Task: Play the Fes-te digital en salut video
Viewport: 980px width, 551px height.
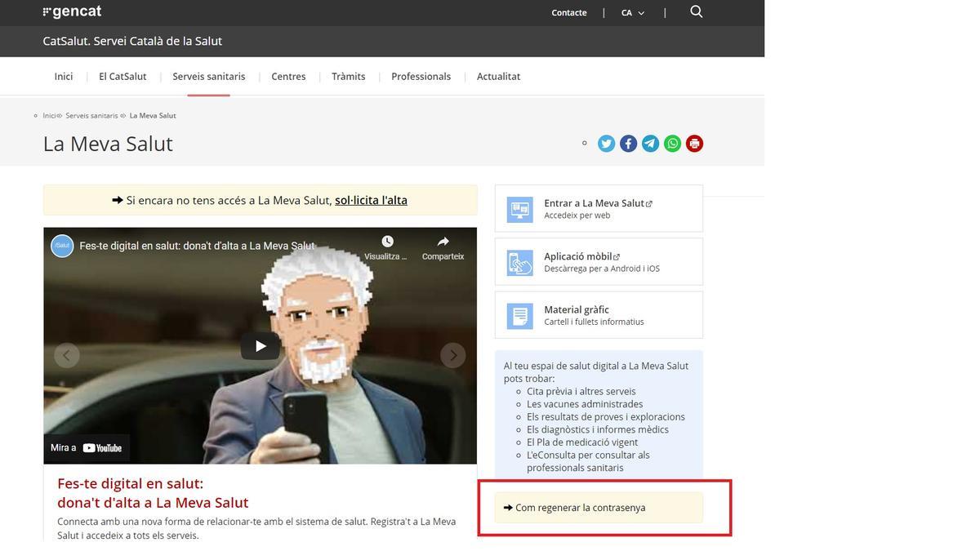Action: [x=260, y=345]
